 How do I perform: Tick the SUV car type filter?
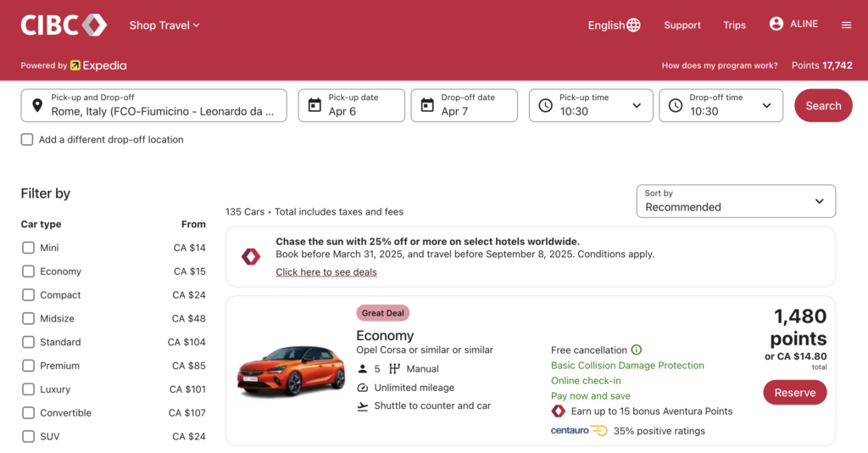28,436
